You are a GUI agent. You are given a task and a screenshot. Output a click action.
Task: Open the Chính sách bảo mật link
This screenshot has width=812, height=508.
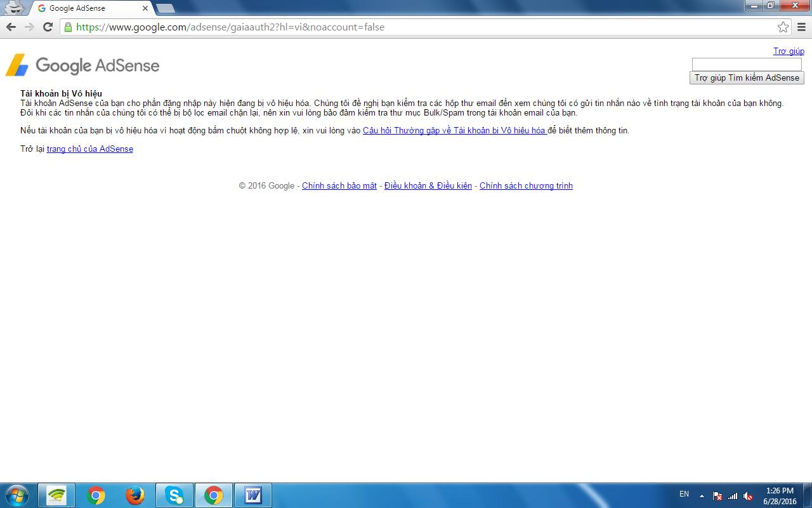pyautogui.click(x=339, y=185)
